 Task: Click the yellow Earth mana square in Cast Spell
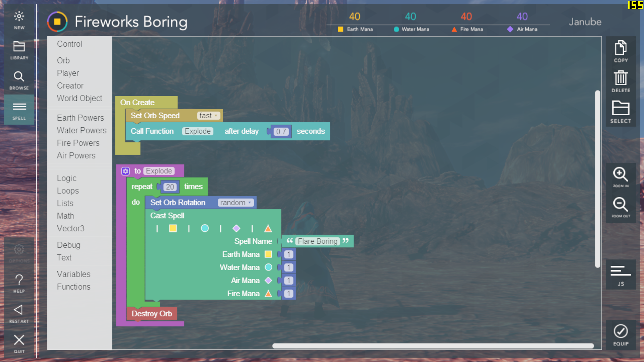click(x=173, y=229)
